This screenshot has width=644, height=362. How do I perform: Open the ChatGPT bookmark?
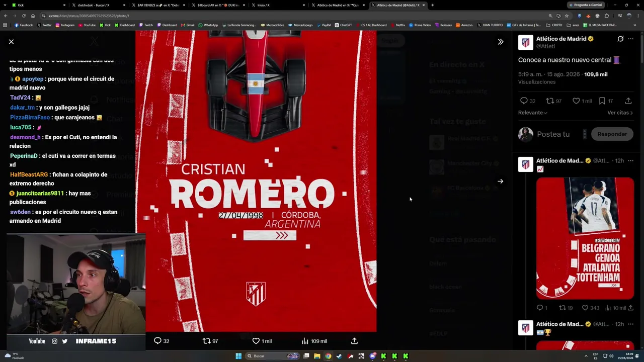(343, 25)
